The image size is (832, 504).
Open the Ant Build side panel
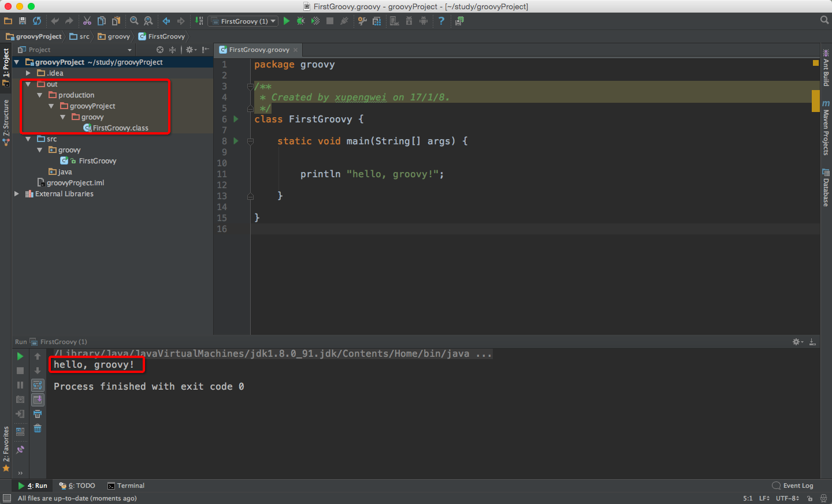[x=826, y=68]
